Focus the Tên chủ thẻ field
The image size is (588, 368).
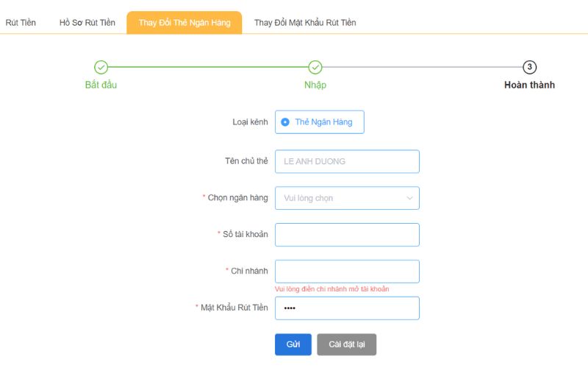(346, 161)
